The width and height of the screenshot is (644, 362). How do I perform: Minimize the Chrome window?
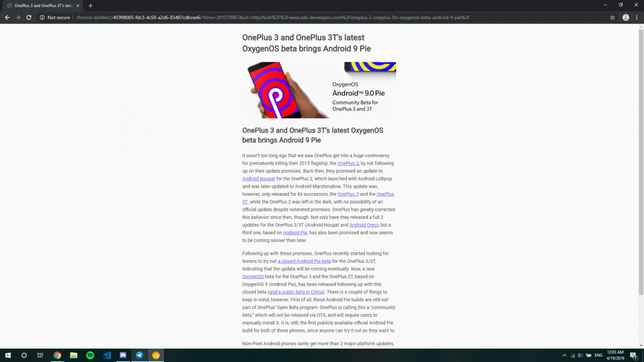(605, 5)
